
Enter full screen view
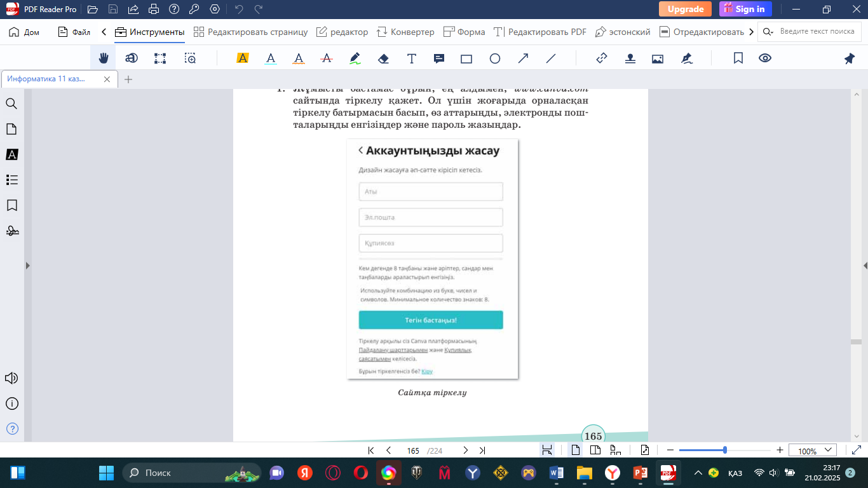click(855, 451)
